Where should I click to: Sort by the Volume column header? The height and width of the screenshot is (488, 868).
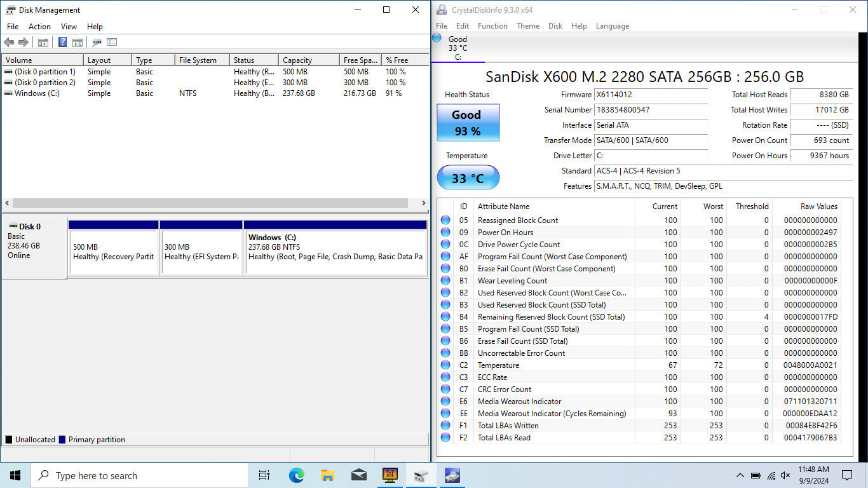coord(43,60)
